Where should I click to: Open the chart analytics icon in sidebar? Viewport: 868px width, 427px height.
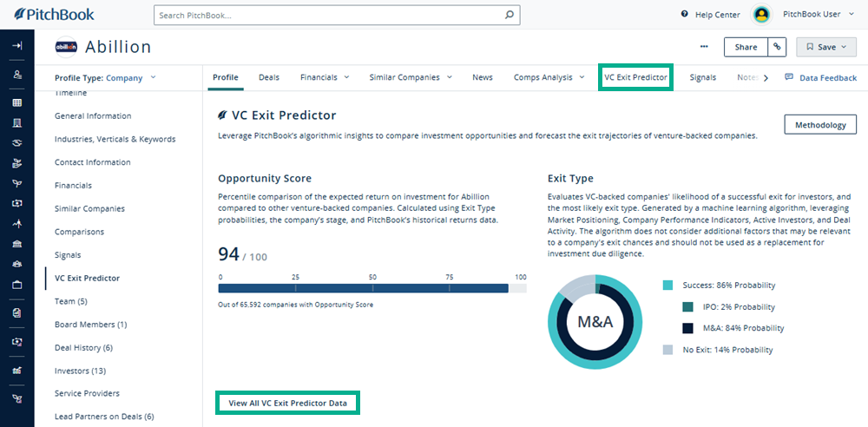coord(16,370)
